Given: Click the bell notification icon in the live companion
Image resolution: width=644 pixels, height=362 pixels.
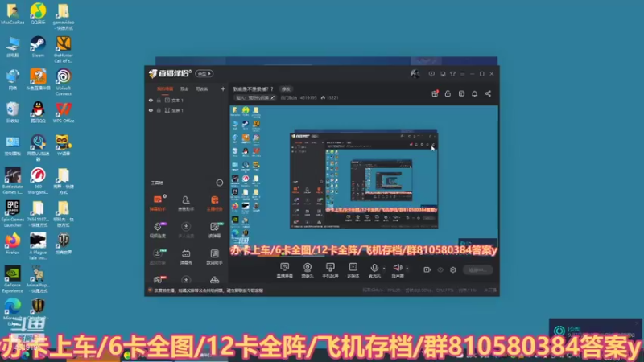Looking at the screenshot, I should click(474, 93).
